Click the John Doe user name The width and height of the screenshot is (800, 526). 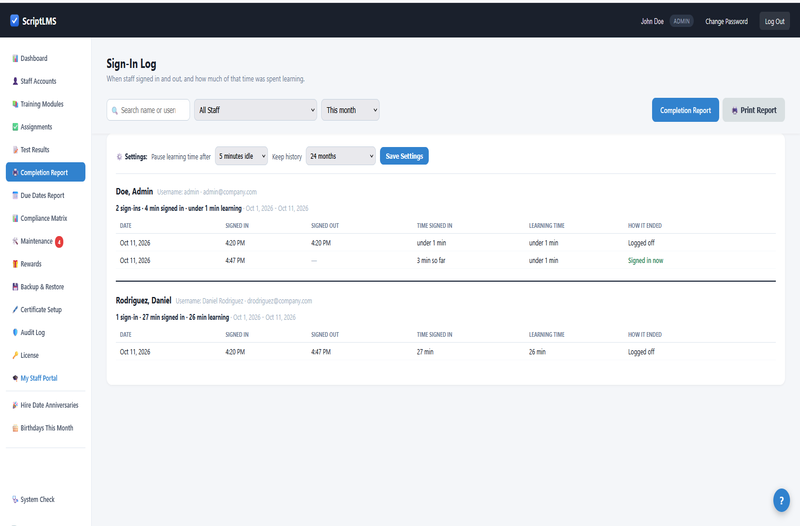click(652, 21)
